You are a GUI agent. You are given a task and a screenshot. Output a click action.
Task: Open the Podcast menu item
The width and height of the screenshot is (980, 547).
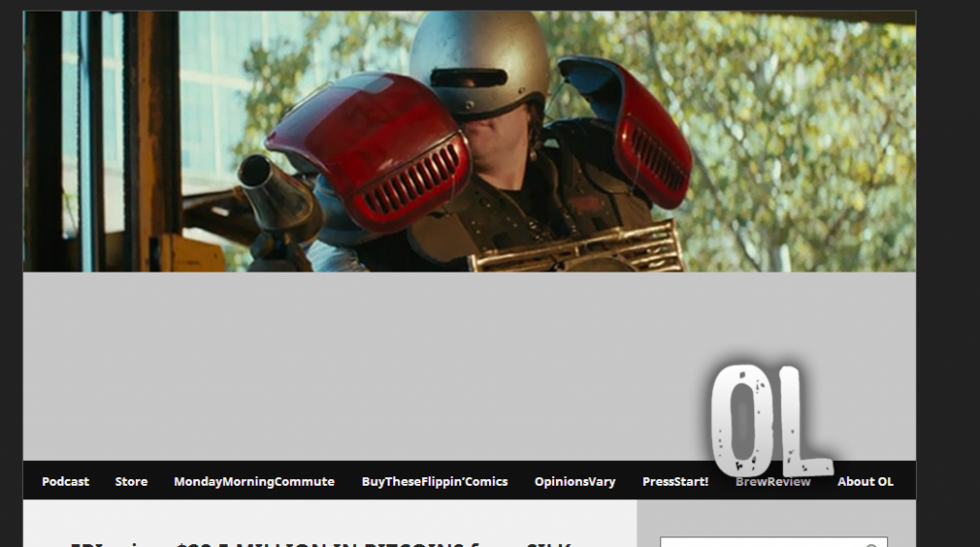[x=66, y=481]
